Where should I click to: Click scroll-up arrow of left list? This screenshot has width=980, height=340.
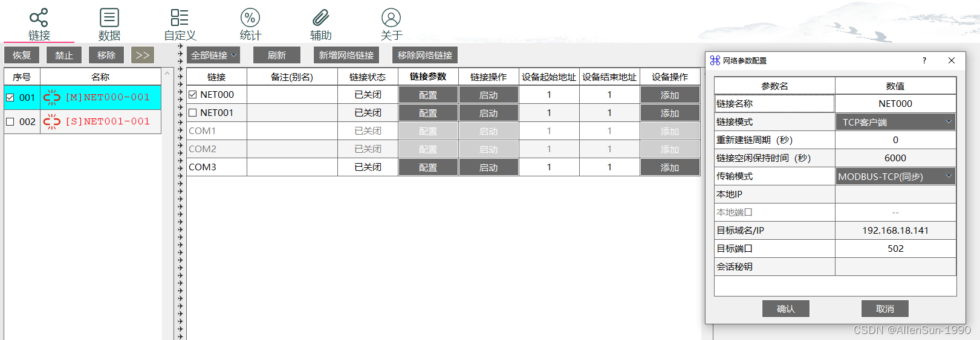tap(167, 73)
